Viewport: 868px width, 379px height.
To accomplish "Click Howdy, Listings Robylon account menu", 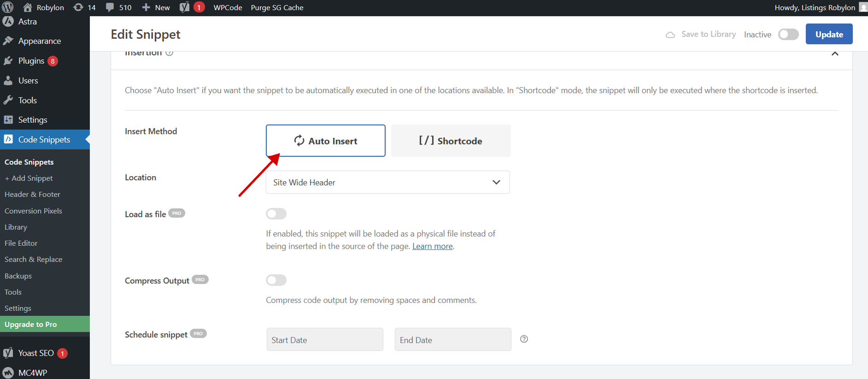I will [815, 7].
